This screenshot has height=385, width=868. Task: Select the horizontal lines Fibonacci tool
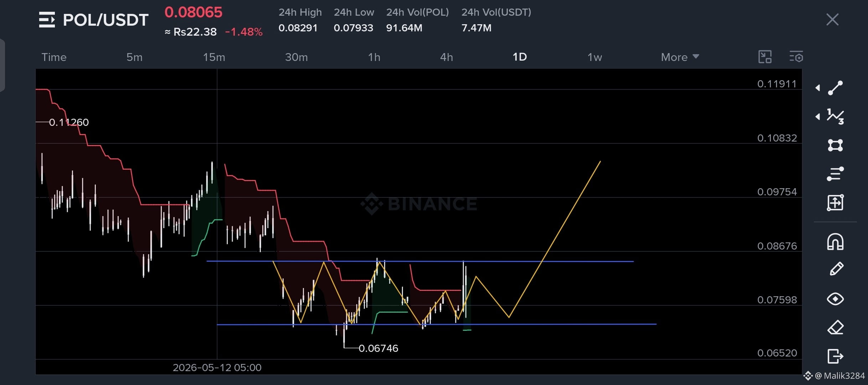pos(835,174)
